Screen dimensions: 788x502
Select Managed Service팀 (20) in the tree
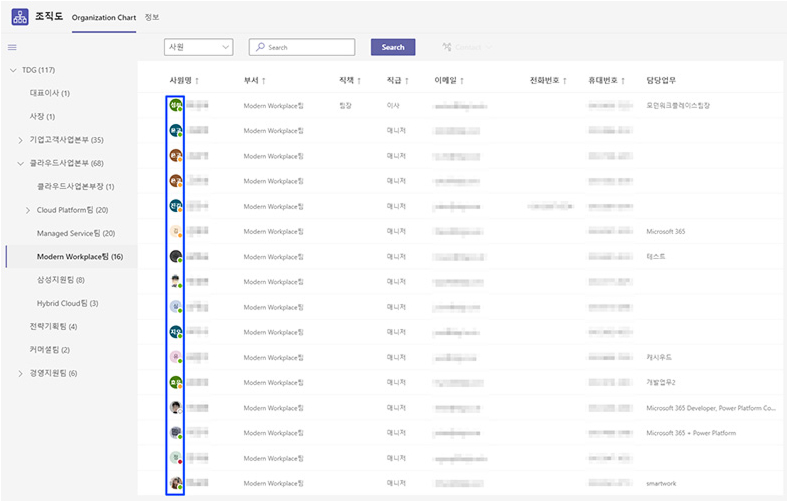[x=76, y=233]
